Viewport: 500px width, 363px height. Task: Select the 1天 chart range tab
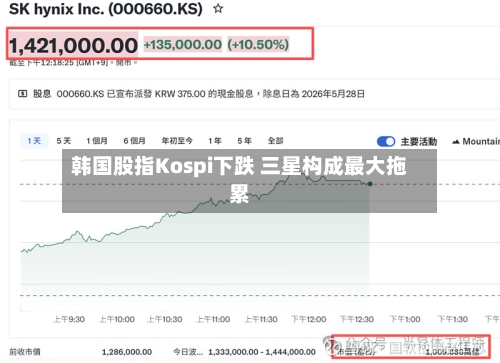(34, 141)
